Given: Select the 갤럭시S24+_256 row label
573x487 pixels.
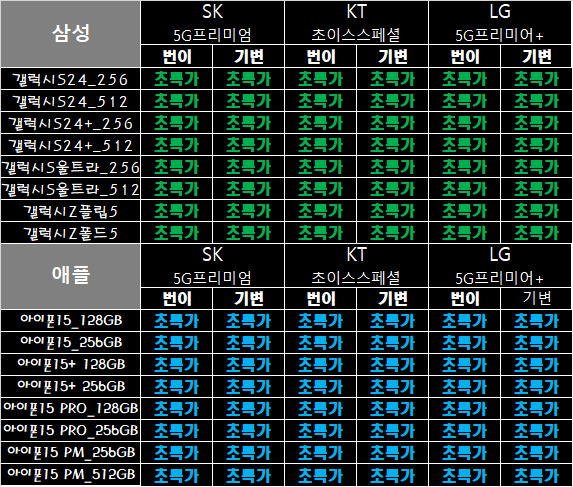Looking at the screenshot, I should (71, 123).
